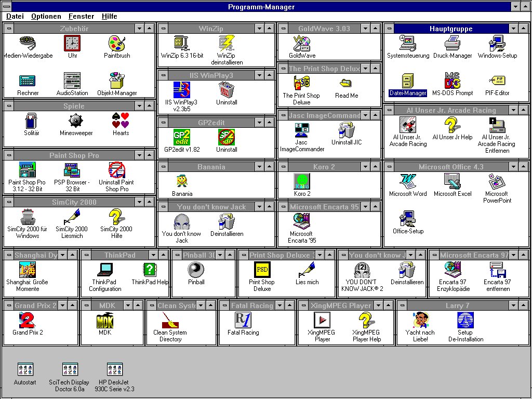The image size is (532, 399).
Task: Select the Pinball game icon
Action: (x=196, y=270)
